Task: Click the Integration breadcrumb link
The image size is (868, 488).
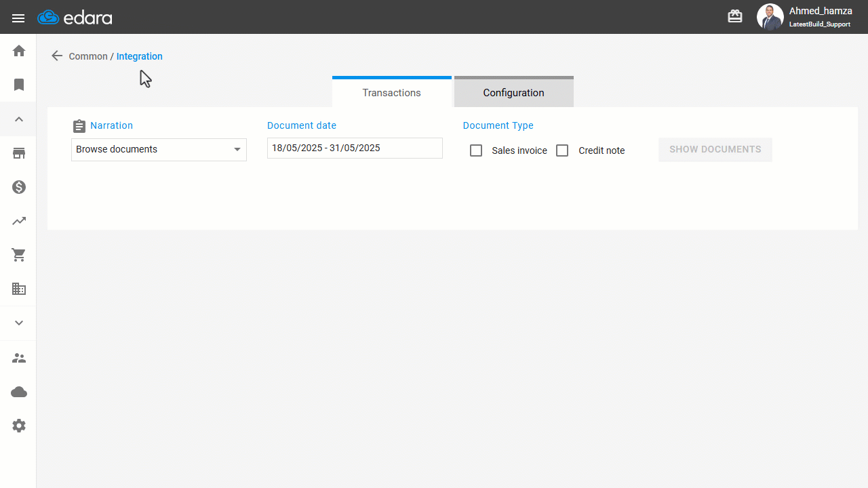Action: pyautogui.click(x=140, y=56)
